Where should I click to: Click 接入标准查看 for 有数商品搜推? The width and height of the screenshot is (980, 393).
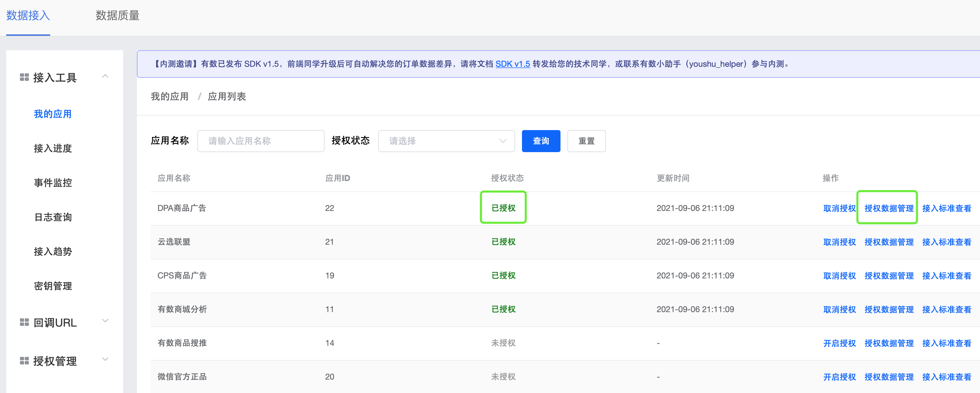(947, 343)
